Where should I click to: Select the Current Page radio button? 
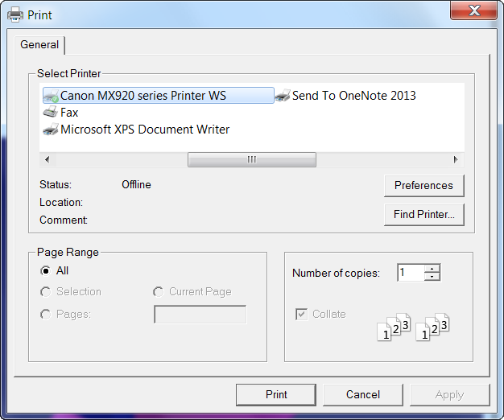coord(159,292)
